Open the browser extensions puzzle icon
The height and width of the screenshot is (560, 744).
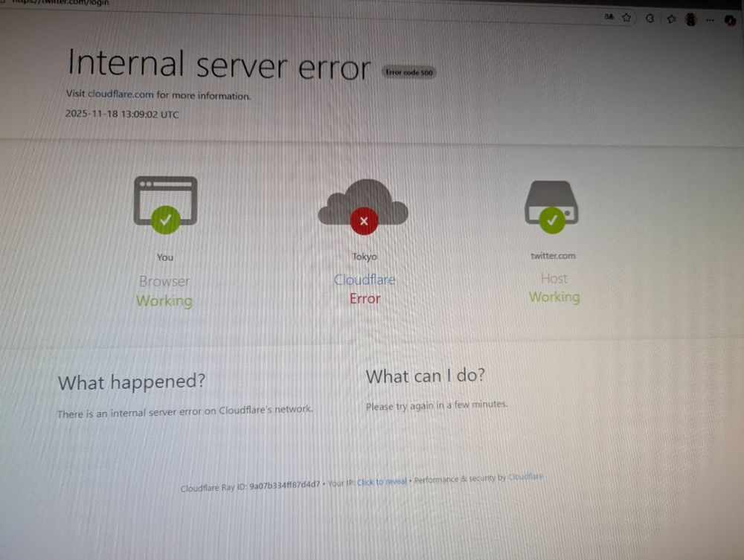pos(650,18)
